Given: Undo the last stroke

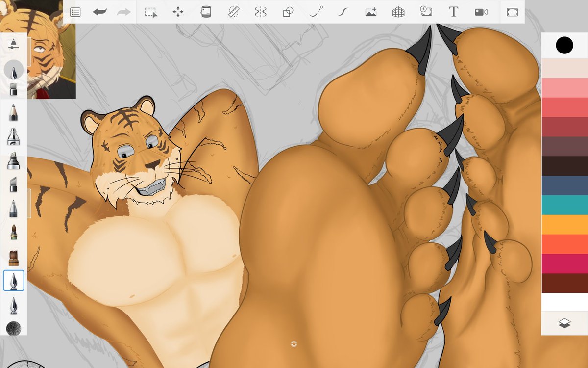Looking at the screenshot, I should [x=99, y=12].
